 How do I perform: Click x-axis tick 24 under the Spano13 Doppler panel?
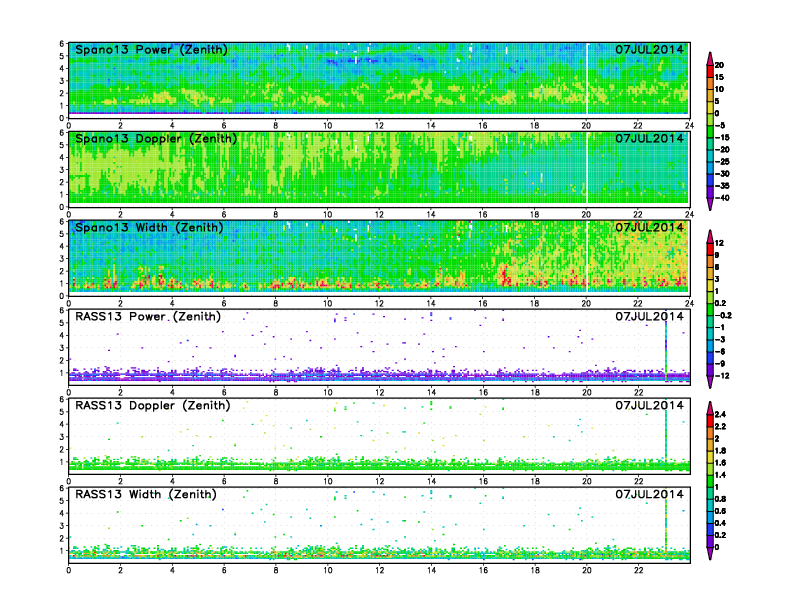(689, 214)
